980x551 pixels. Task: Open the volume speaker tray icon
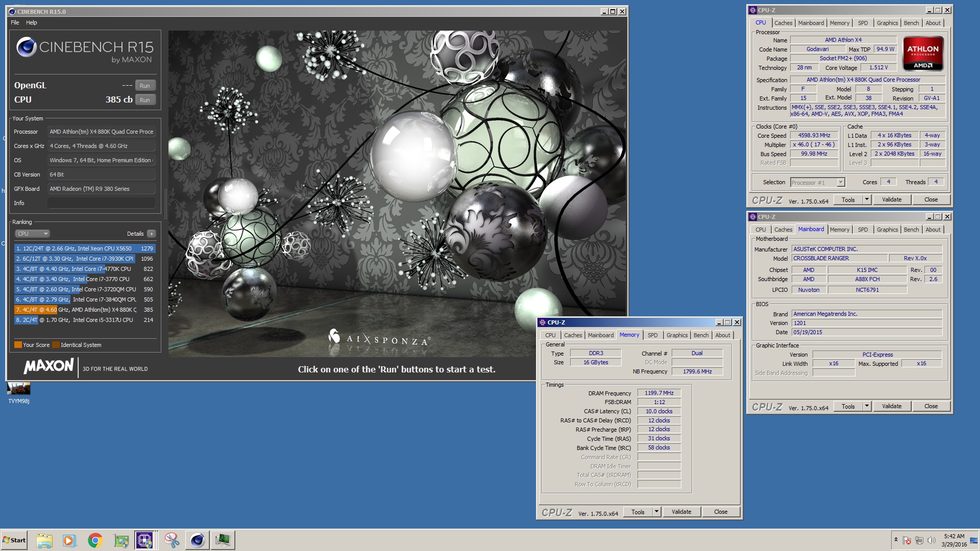point(932,540)
